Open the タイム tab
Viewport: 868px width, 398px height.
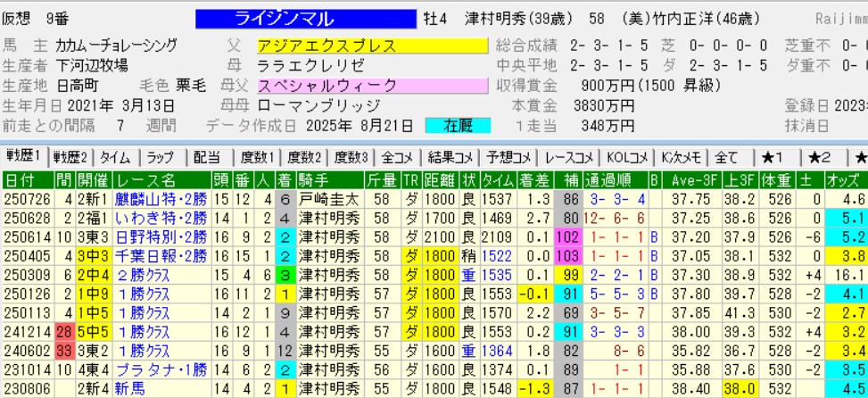point(116,156)
